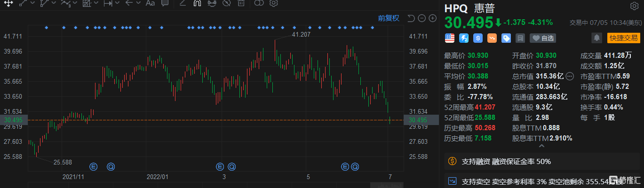Select the range extension tool
Viewport: 644px width, 188px height.
(x=108, y=3)
